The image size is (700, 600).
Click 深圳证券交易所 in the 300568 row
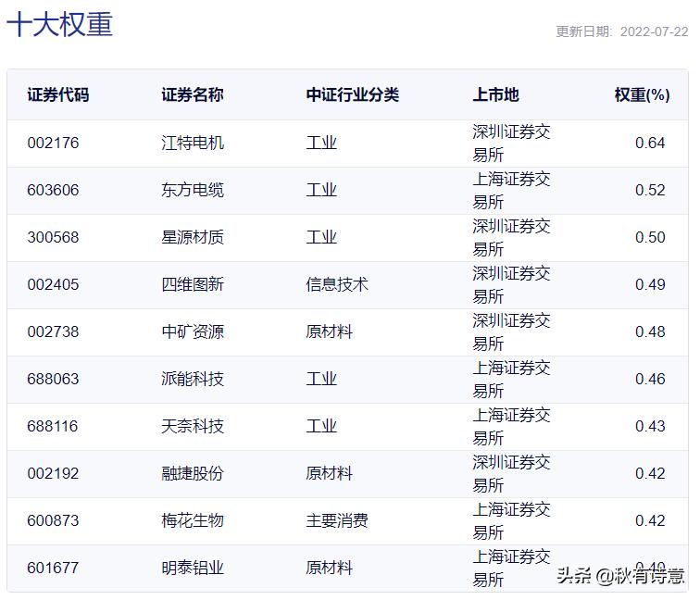pos(512,238)
